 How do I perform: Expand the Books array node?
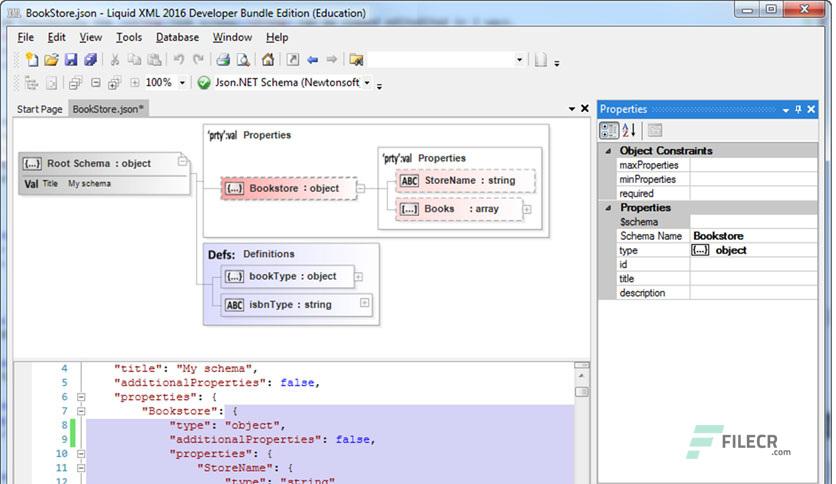click(527, 209)
